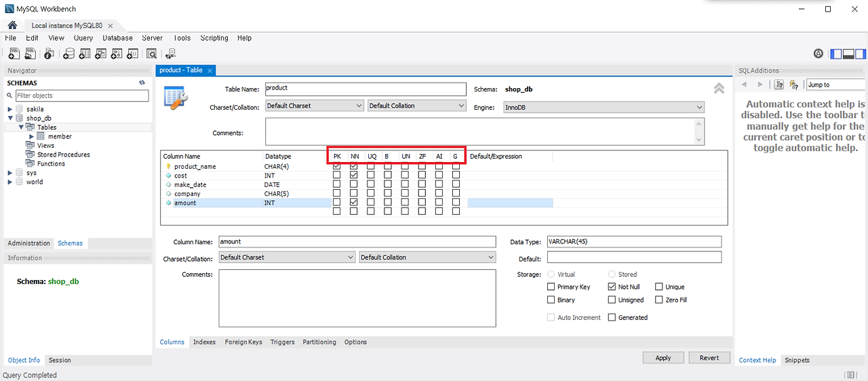Open the schema Inspector toolbar icon
The width and height of the screenshot is (868, 381).
[50, 54]
